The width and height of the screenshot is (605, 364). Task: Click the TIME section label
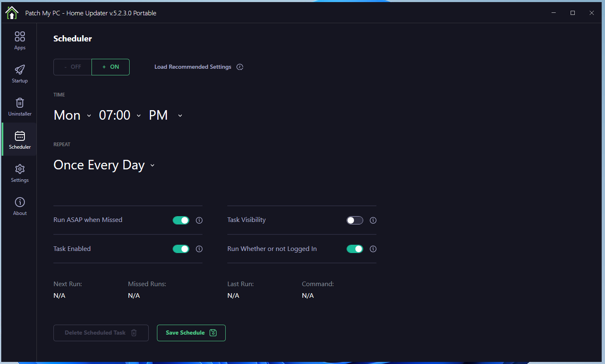point(59,95)
